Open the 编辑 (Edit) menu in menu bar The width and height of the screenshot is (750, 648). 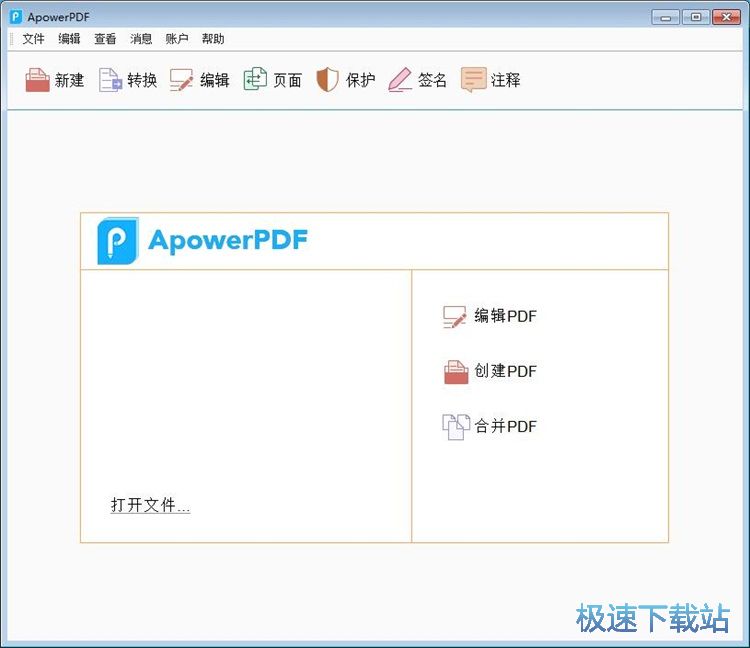69,39
